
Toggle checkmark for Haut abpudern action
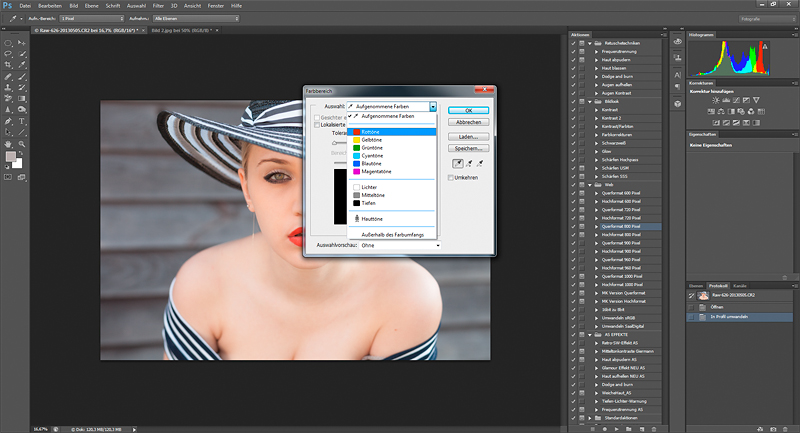point(573,60)
